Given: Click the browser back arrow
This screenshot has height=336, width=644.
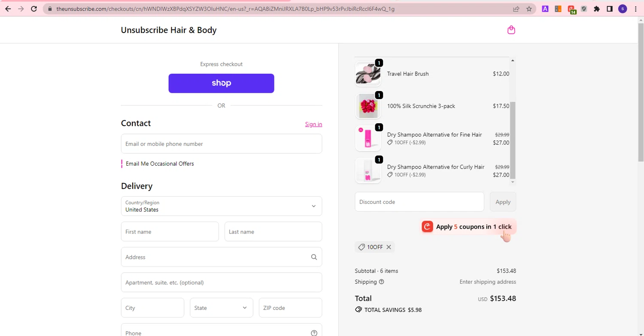Looking at the screenshot, I should pyautogui.click(x=8, y=9).
